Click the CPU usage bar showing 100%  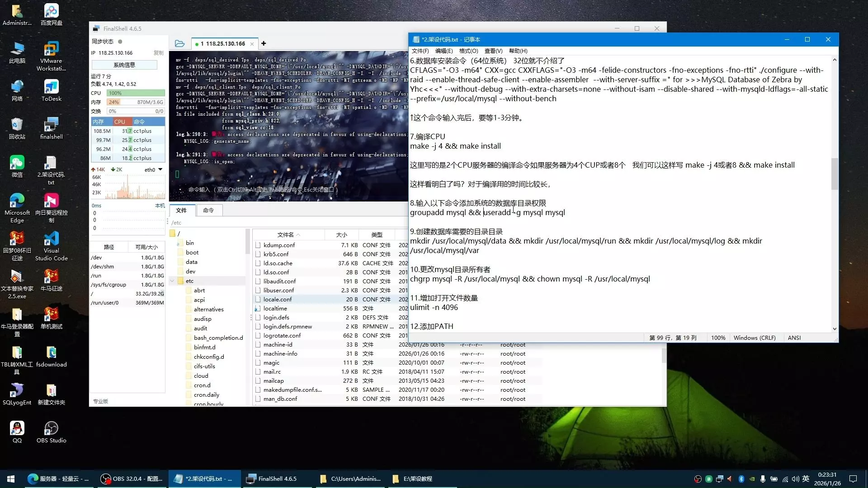tap(135, 93)
